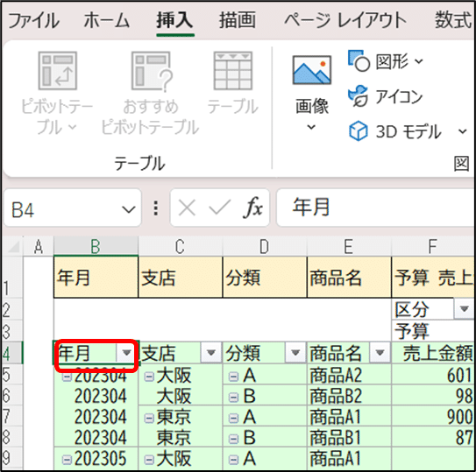The image size is (476, 472).
Task: Open the 年月 filter dropdown in B4
Action: [126, 353]
